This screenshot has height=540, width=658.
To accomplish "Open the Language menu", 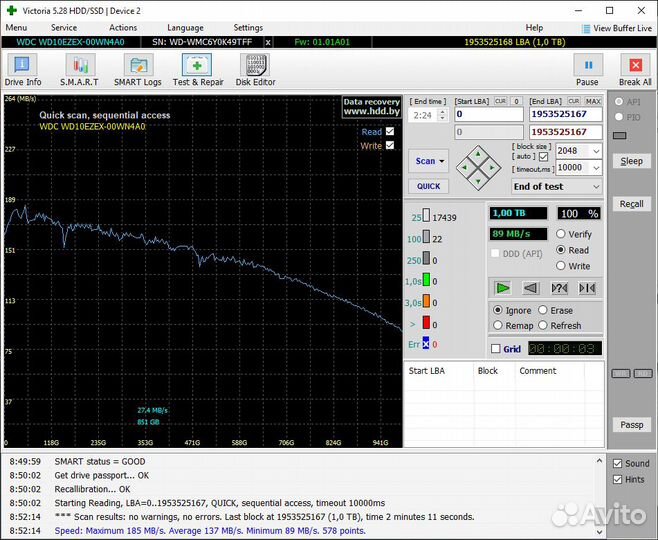I will pyautogui.click(x=185, y=28).
